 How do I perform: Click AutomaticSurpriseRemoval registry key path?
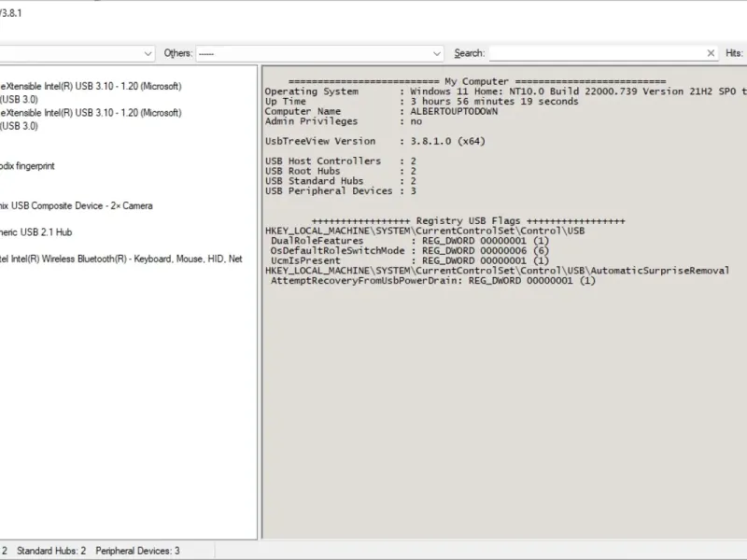(497, 271)
